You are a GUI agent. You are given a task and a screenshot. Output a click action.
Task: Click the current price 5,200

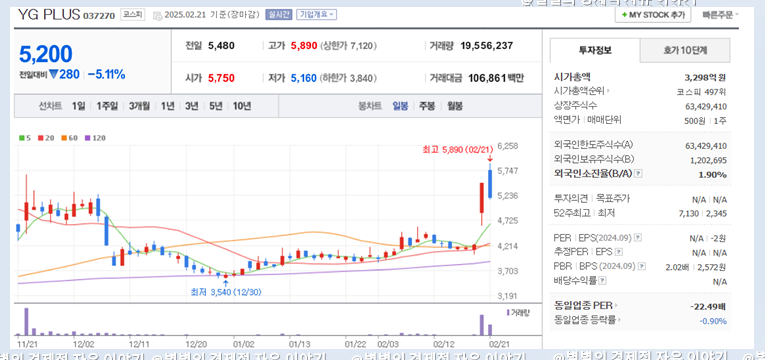click(x=46, y=55)
